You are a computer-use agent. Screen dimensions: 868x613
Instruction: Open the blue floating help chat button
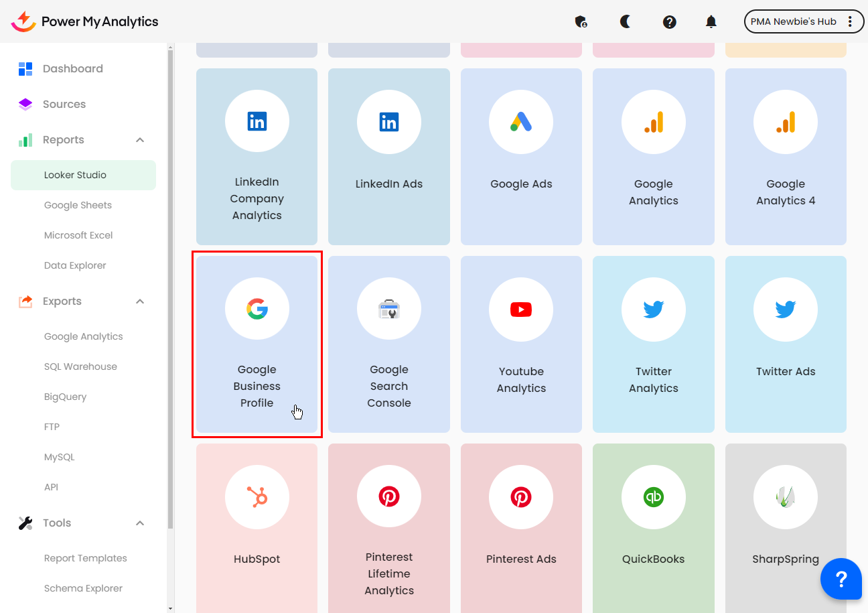coord(842,579)
